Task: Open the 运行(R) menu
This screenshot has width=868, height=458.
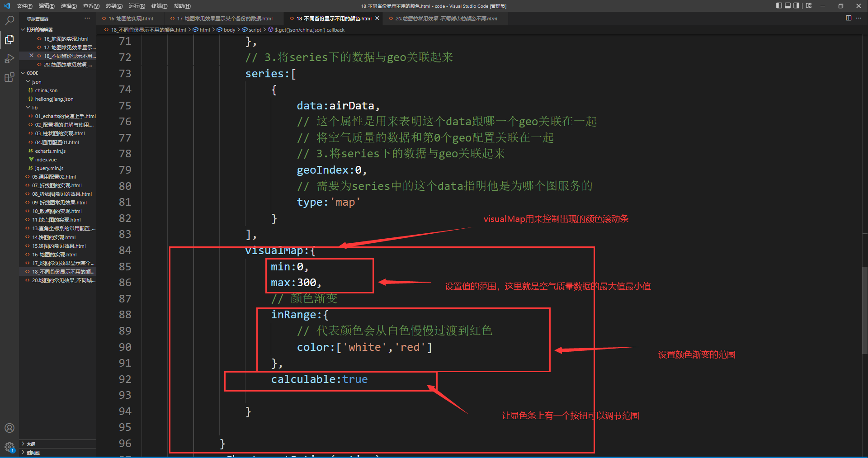Action: (x=137, y=6)
